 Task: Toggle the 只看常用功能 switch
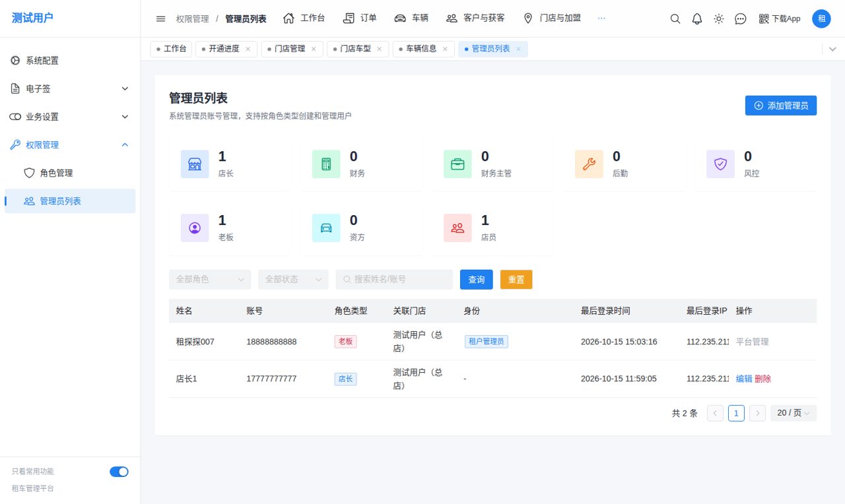click(x=119, y=472)
